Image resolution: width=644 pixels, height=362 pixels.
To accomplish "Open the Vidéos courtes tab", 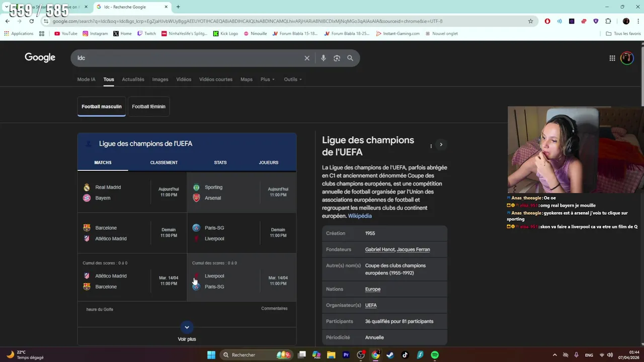I will click(216, 79).
